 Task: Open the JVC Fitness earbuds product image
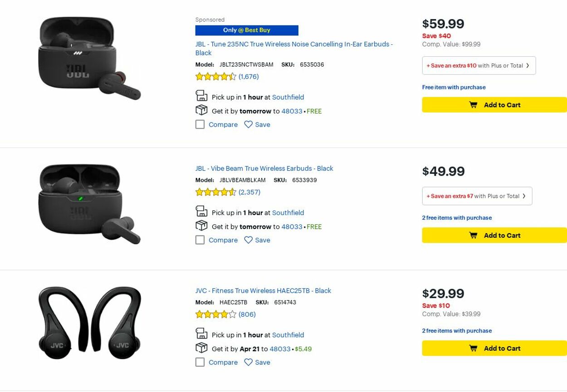(90, 323)
